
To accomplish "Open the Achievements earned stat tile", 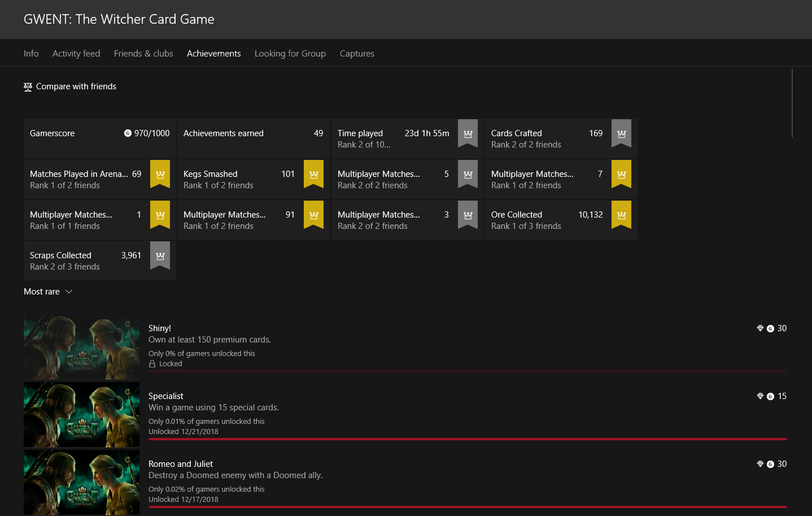I will 254,138.
